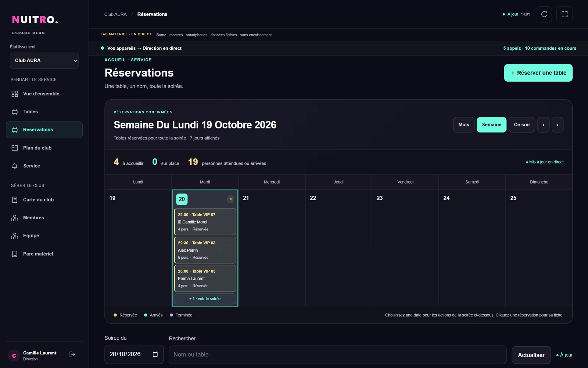This screenshot has height=368, width=588.
Task: Open the 22:00 Table VIP 07 reservation
Action: (205, 222)
